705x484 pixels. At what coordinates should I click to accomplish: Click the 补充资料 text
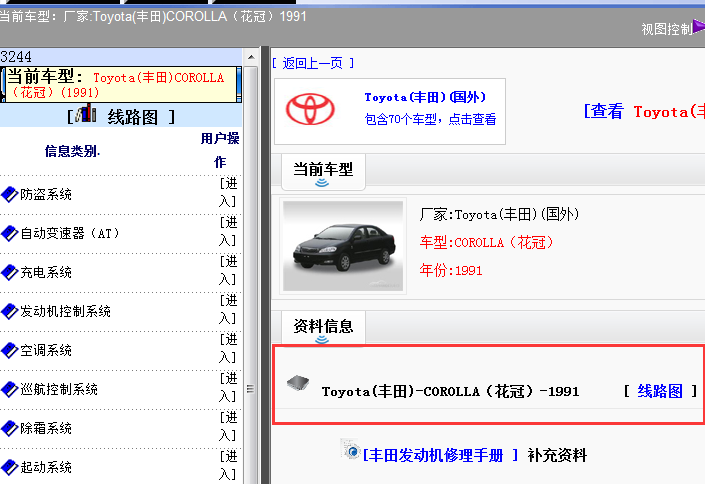(x=557, y=455)
